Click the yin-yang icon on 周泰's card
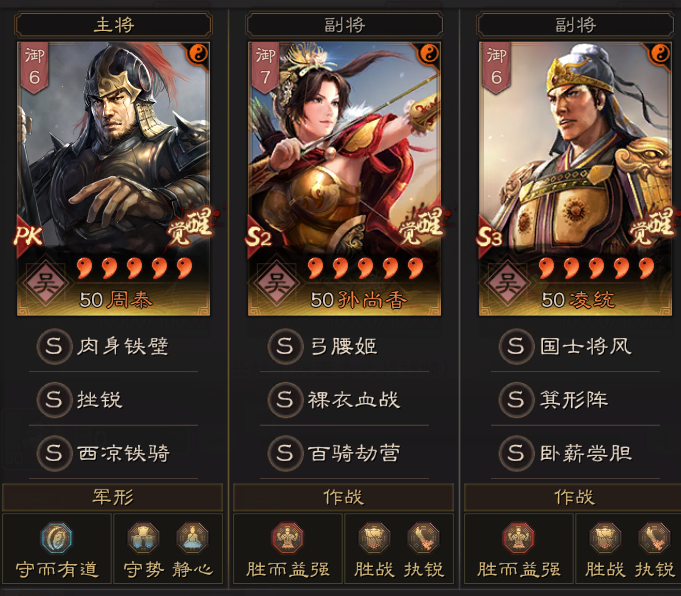Viewport: 681px width, 596px height. pos(198,54)
